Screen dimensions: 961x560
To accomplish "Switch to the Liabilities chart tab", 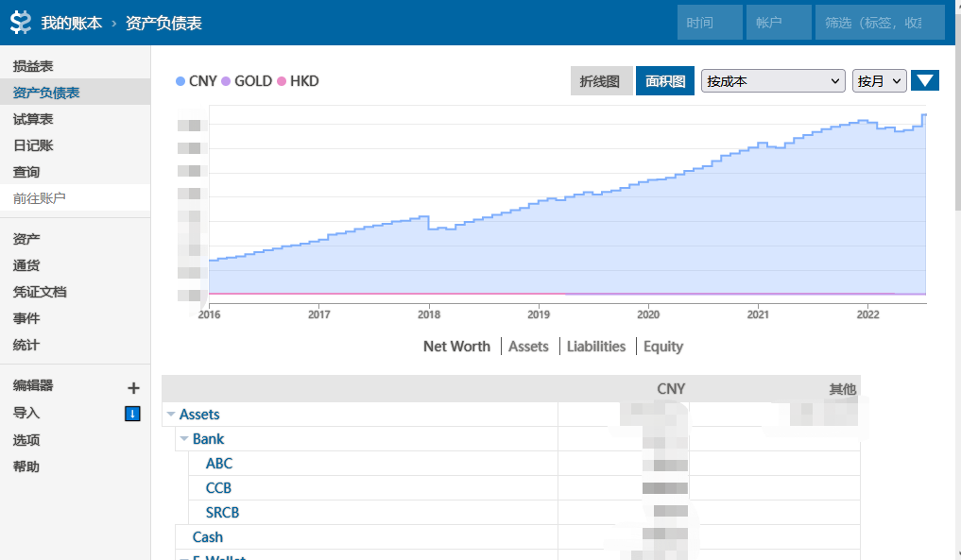I will point(596,347).
